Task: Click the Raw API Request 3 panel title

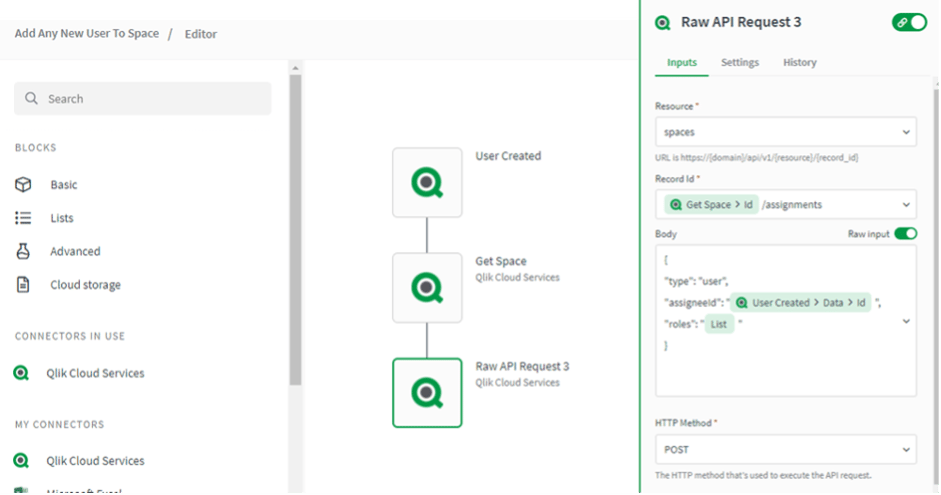Action: (x=741, y=22)
